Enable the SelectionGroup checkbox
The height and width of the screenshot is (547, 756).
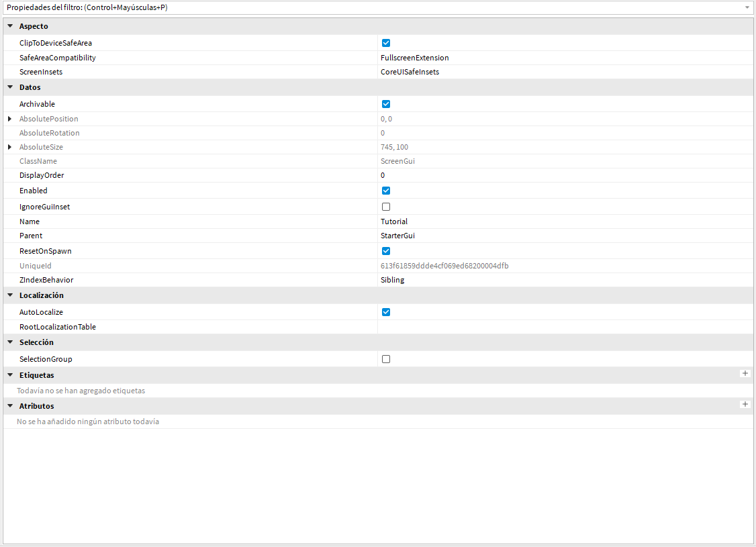tap(385, 358)
